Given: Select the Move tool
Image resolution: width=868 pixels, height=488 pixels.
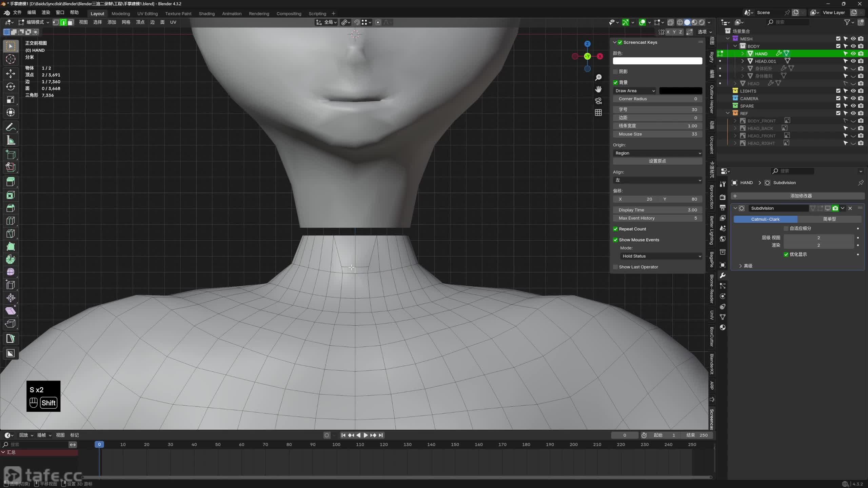Looking at the screenshot, I should [11, 74].
